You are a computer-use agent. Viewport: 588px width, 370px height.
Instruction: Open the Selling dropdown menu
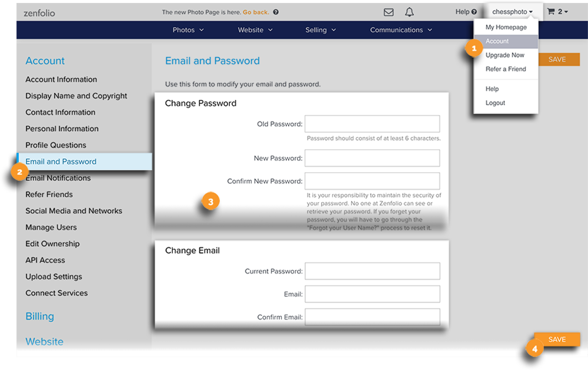coord(320,30)
